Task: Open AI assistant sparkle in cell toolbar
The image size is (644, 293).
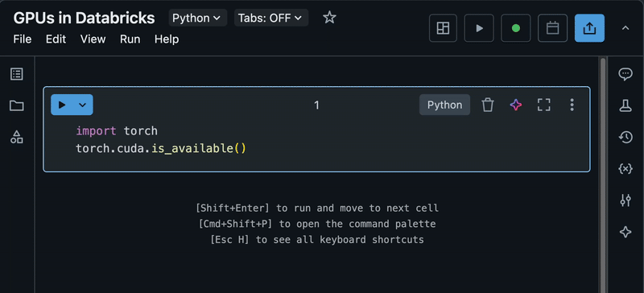Action: (x=516, y=105)
